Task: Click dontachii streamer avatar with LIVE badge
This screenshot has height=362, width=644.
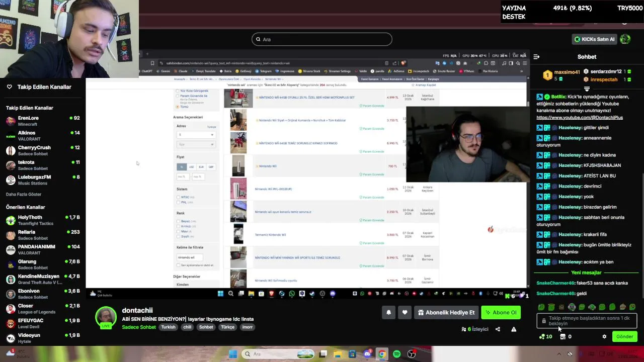Action: (106, 317)
